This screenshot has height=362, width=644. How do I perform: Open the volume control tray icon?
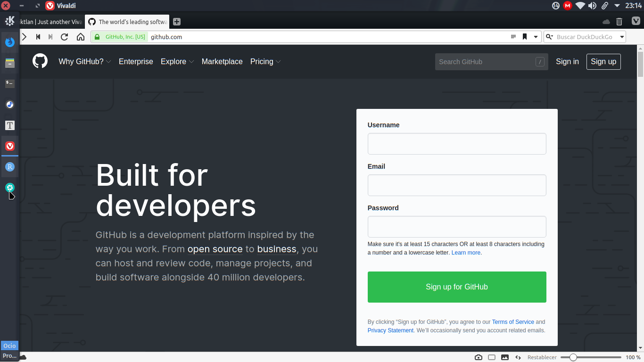593,6
